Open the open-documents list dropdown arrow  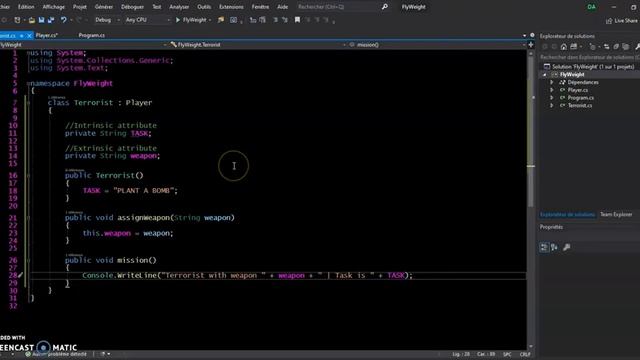click(524, 36)
